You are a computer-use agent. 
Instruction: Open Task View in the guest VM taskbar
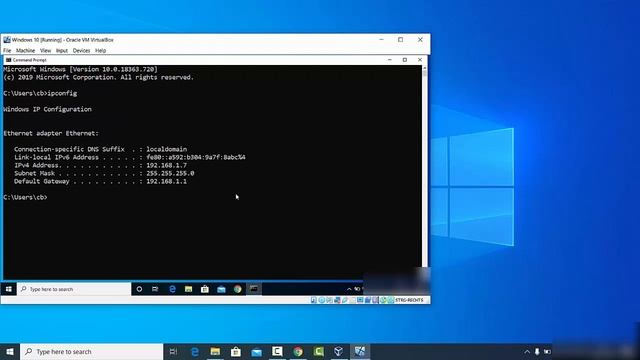155,289
